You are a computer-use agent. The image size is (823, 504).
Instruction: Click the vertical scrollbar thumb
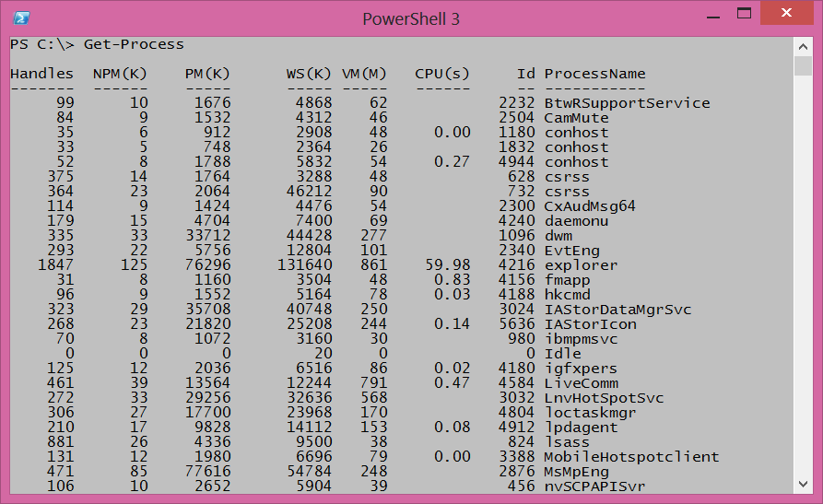coord(803,66)
